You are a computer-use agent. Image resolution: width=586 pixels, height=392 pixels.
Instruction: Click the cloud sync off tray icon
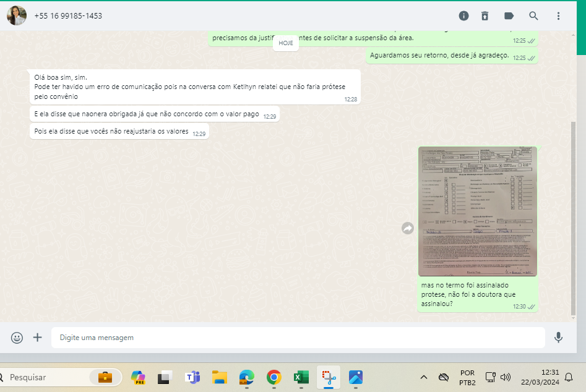click(x=444, y=377)
